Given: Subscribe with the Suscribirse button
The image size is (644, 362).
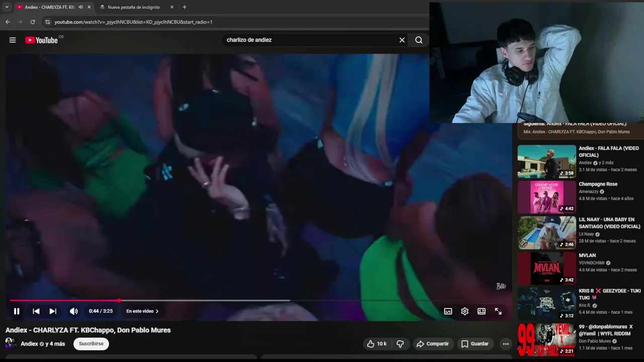Looking at the screenshot, I should point(91,344).
